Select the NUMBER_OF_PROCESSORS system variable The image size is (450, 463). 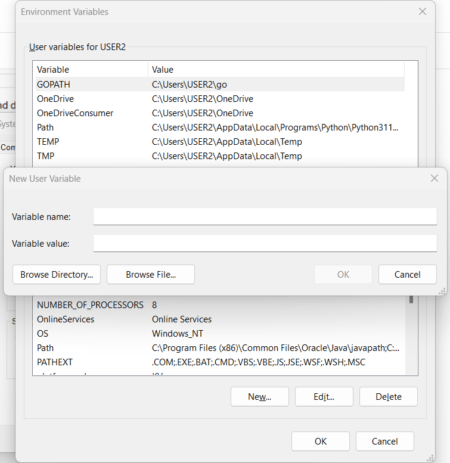[220, 305]
